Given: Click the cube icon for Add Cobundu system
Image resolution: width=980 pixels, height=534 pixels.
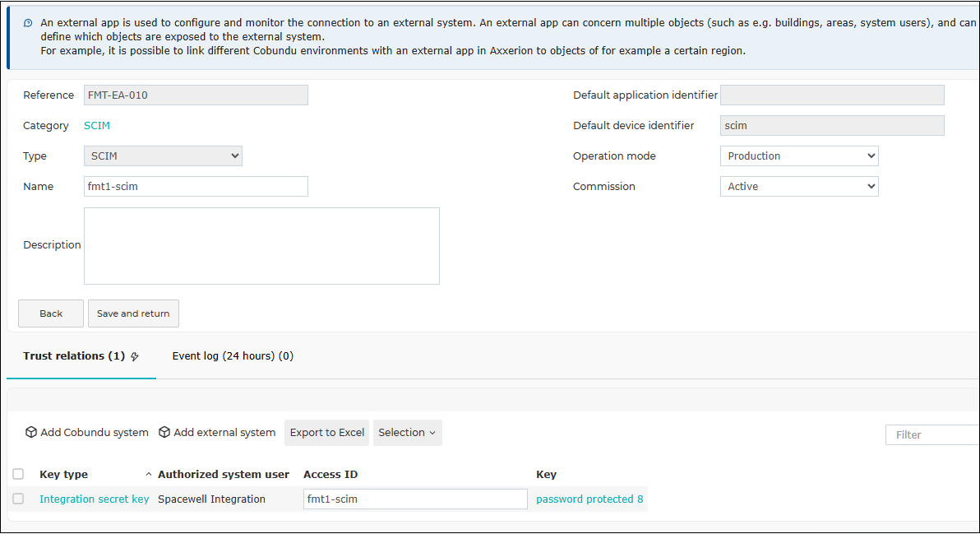Looking at the screenshot, I should pos(30,432).
